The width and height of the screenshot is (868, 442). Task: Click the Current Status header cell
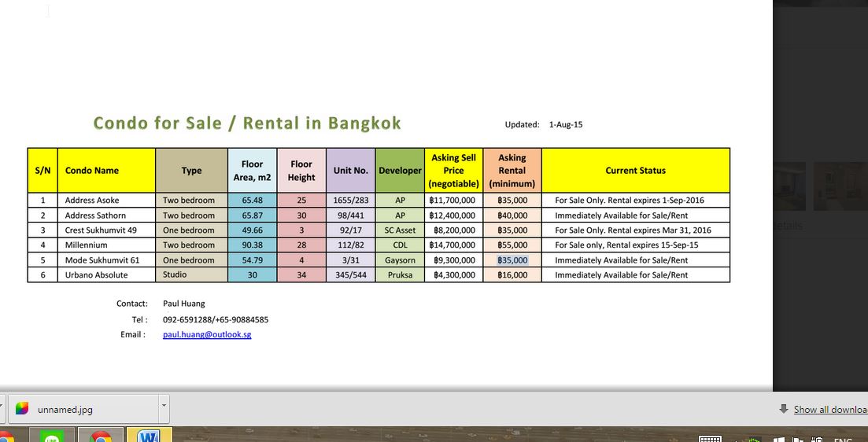(x=635, y=171)
